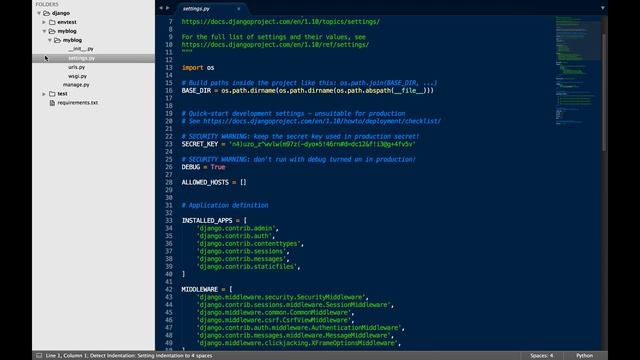The width and height of the screenshot is (640, 360).
Task: Expand the test folder arrow
Action: [x=44, y=94]
